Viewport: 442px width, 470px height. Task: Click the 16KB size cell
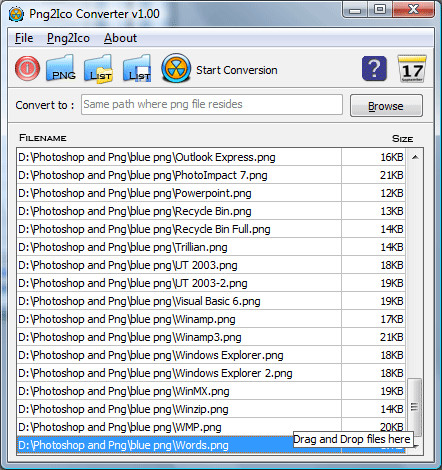click(373, 157)
